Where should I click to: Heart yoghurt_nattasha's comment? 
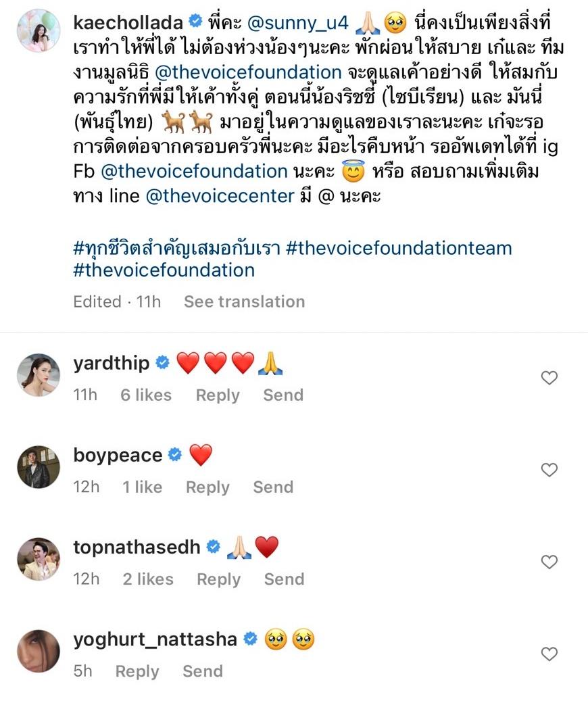click(549, 654)
